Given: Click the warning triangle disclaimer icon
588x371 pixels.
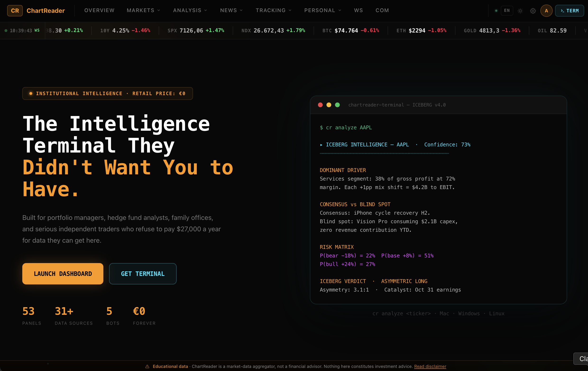Looking at the screenshot, I should click(147, 366).
